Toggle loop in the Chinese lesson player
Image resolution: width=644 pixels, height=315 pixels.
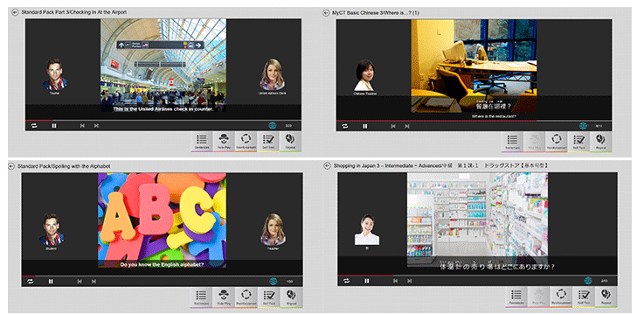click(345, 126)
